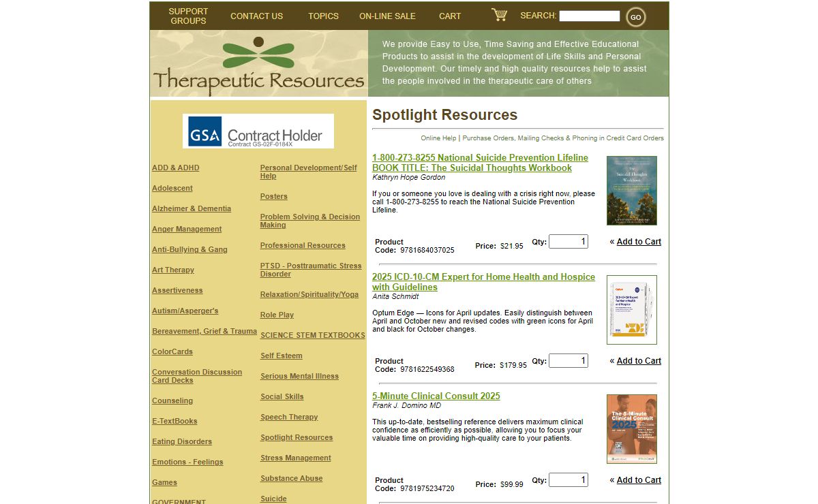Browse the Adolescent category

point(172,188)
